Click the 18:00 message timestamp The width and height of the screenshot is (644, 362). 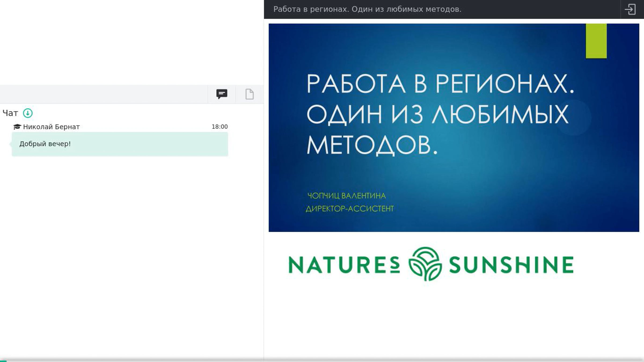219,127
